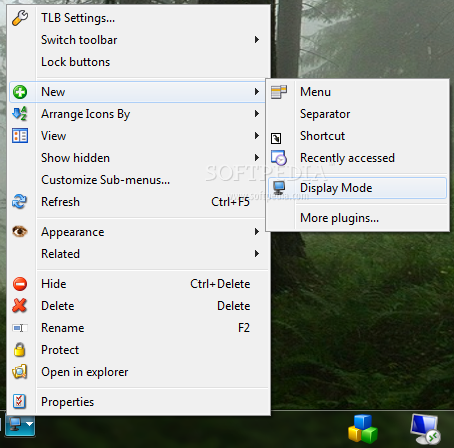
Task: Click the padlock icon beside Protect
Action: click(x=20, y=349)
